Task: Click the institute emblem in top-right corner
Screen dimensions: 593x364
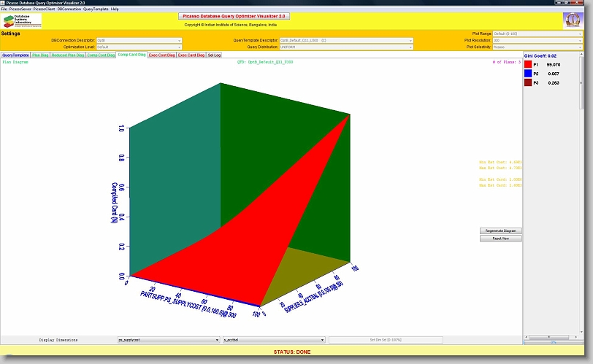Action: click(573, 20)
